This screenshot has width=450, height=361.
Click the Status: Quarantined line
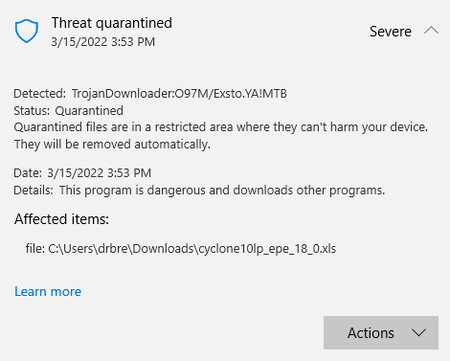68,111
